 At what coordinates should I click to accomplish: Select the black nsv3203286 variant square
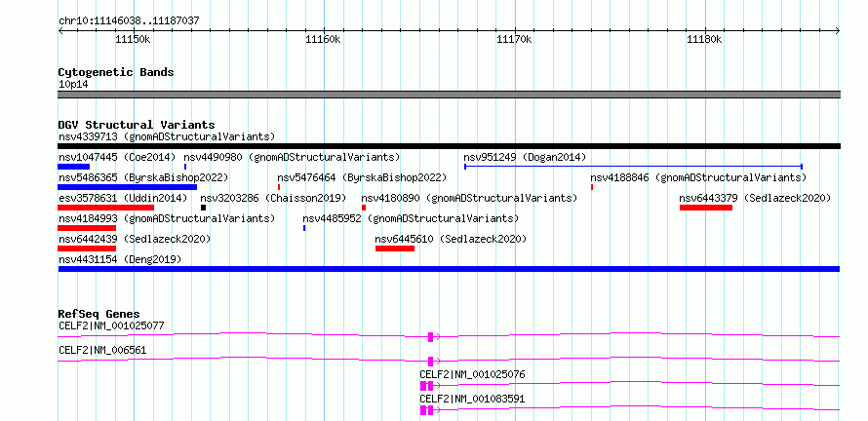click(203, 208)
